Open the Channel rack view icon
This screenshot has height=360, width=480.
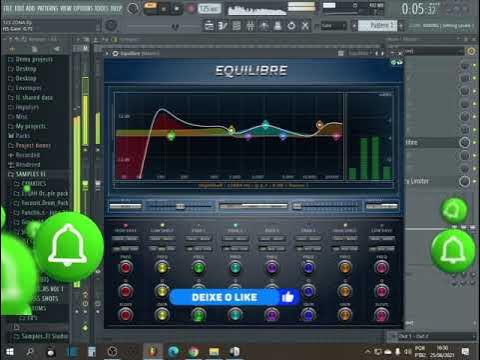pos(236,26)
